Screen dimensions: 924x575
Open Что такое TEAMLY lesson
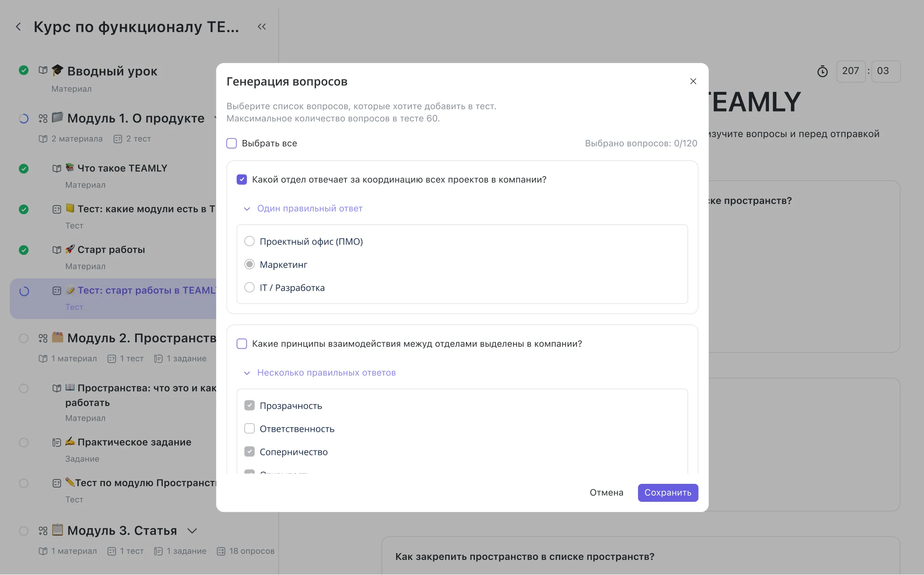point(122,168)
